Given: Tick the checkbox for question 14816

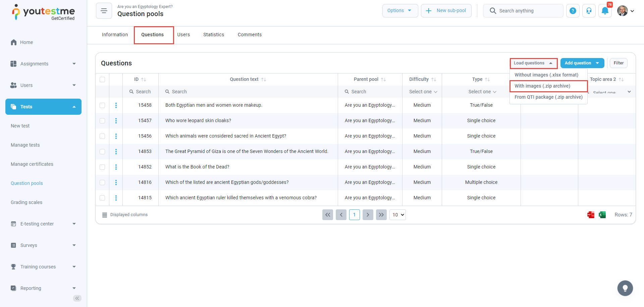Looking at the screenshot, I should coord(102,183).
